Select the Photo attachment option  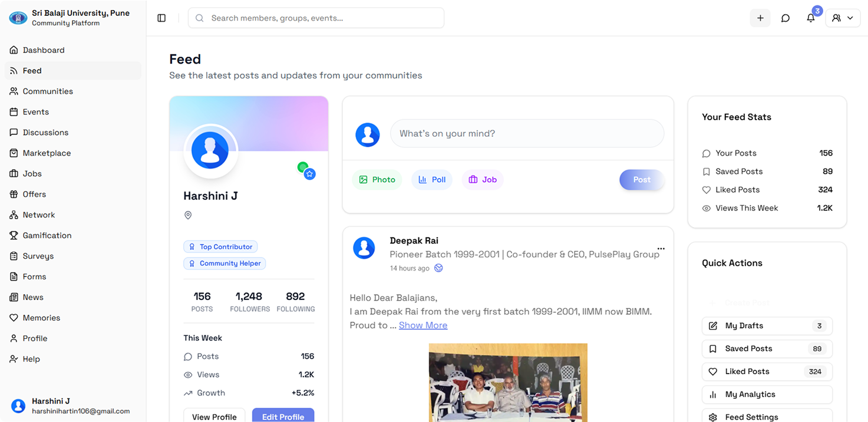(377, 180)
